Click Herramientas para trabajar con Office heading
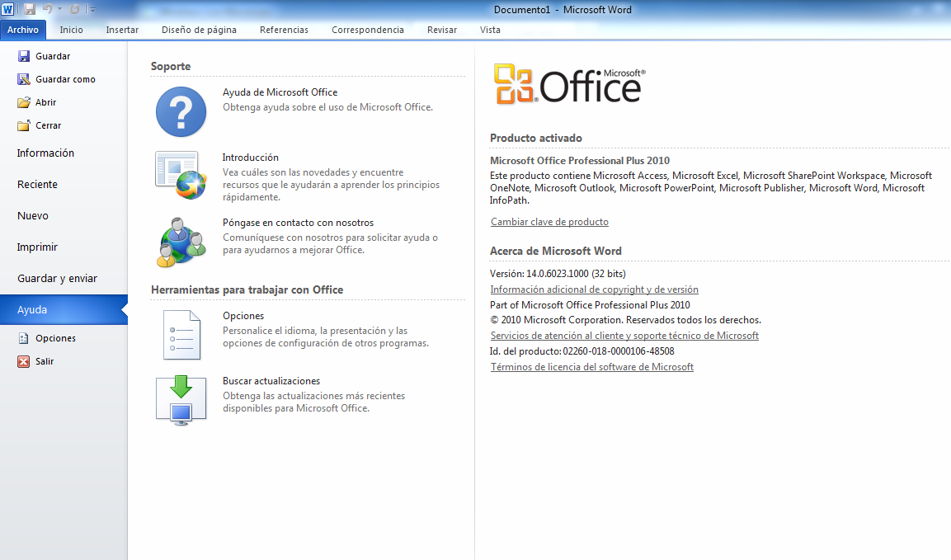The image size is (951, 560). click(247, 290)
